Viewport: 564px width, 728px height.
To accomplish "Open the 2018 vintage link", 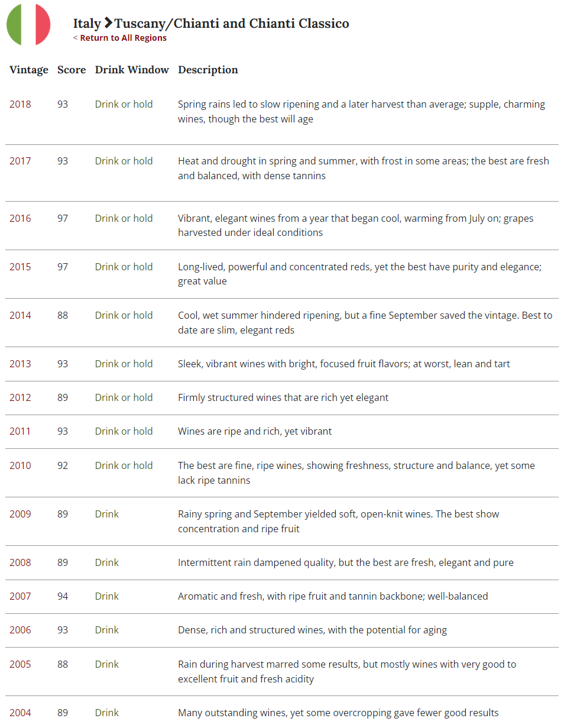I will point(20,104).
